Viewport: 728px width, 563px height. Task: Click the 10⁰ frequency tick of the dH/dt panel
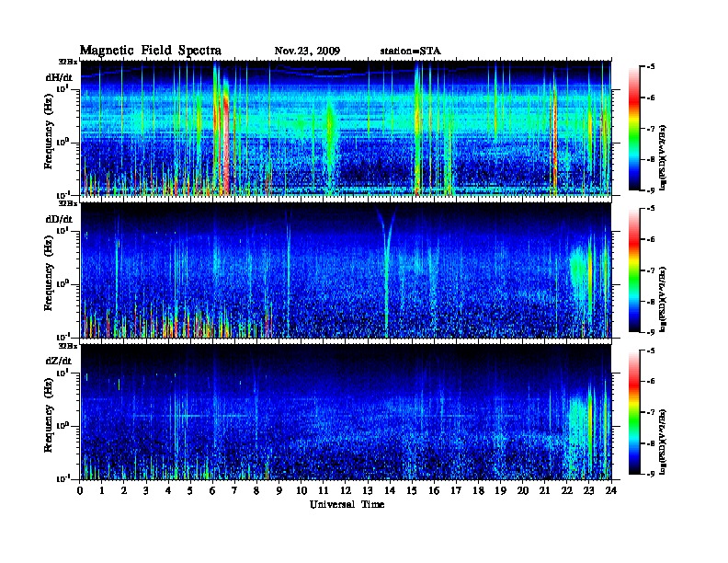[x=62, y=142]
